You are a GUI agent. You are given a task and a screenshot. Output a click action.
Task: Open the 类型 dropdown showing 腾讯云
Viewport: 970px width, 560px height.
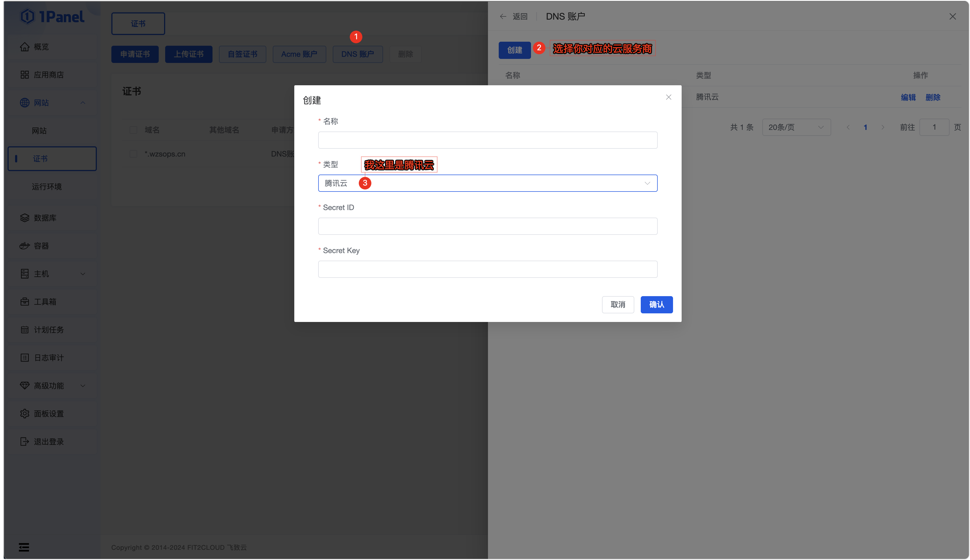(487, 183)
